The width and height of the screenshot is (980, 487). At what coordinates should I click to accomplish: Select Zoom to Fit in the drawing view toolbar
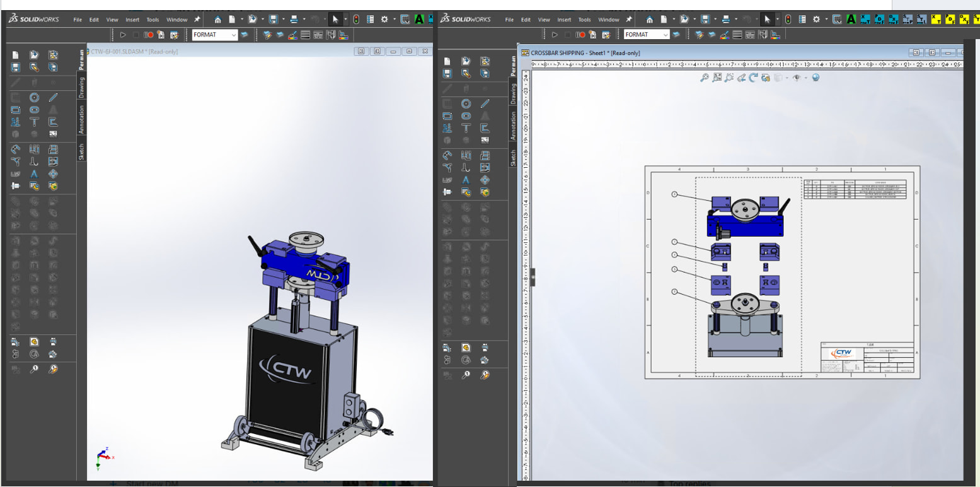coord(704,78)
